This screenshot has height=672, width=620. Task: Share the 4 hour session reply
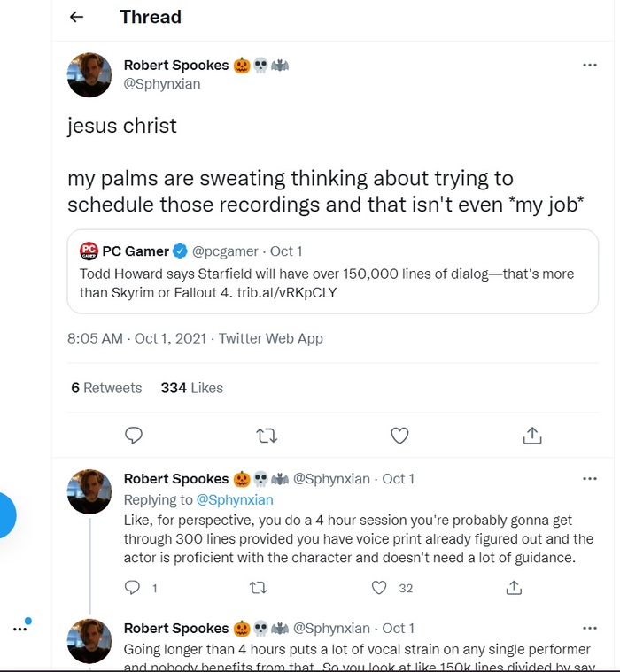point(513,587)
